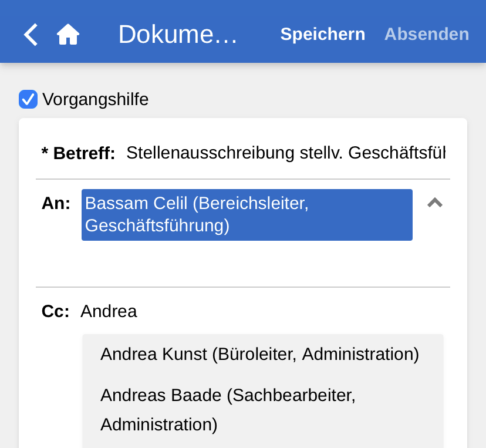Click the word Geschäftsführung in the recipient chip
The width and height of the screenshot is (486, 448).
point(157,225)
